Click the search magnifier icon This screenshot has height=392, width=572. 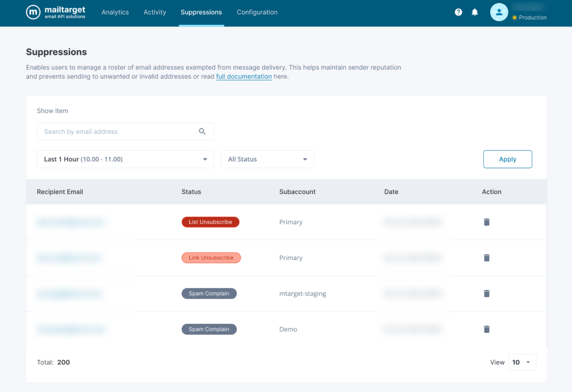[202, 131]
